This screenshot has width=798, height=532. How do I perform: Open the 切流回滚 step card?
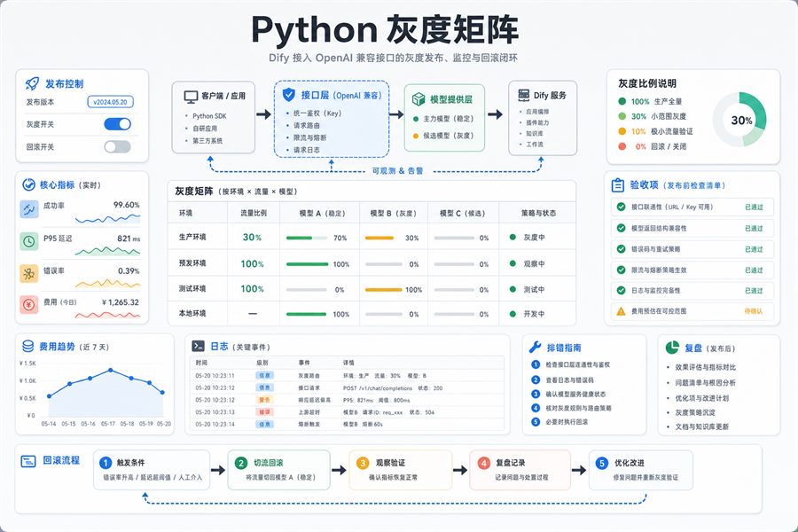coord(279,470)
